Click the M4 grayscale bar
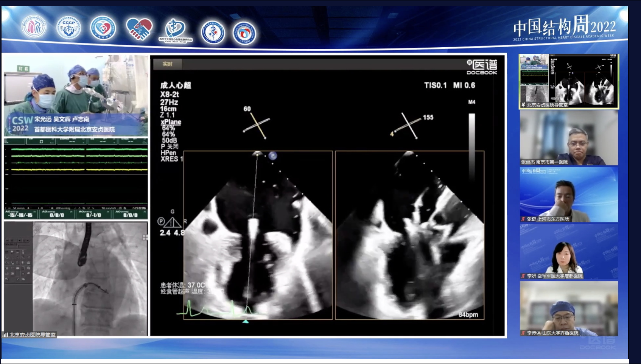Image resolution: width=641 pixels, height=364 pixels. tap(471, 144)
